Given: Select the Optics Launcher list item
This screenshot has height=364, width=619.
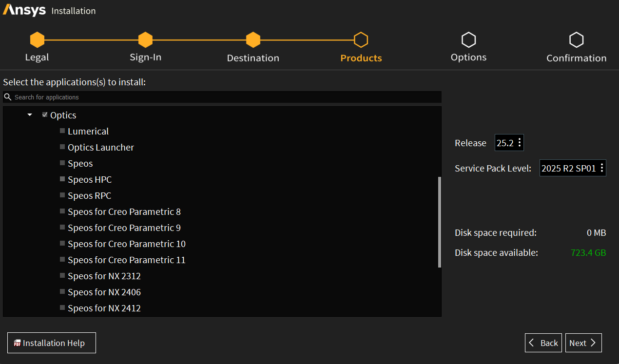Looking at the screenshot, I should click(x=100, y=147).
